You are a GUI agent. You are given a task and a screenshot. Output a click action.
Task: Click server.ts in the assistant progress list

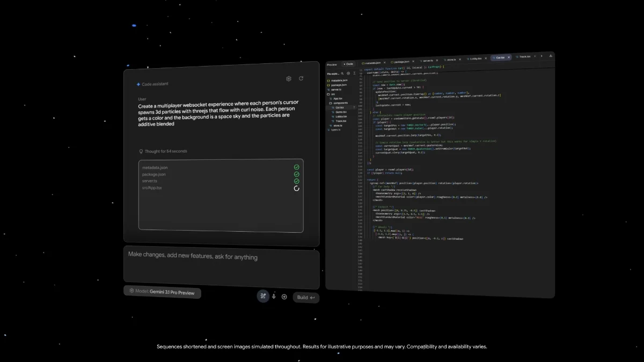pyautogui.click(x=150, y=181)
